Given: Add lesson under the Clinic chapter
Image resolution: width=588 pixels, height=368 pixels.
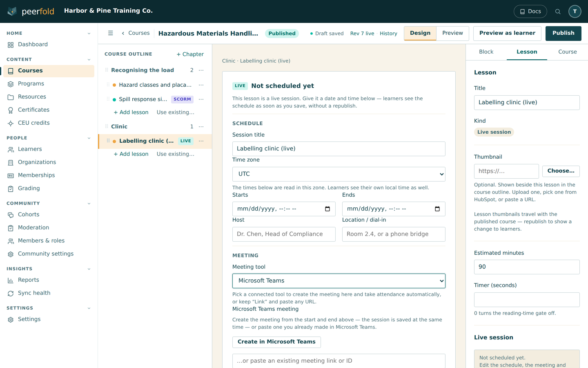Looking at the screenshot, I should coord(131,154).
